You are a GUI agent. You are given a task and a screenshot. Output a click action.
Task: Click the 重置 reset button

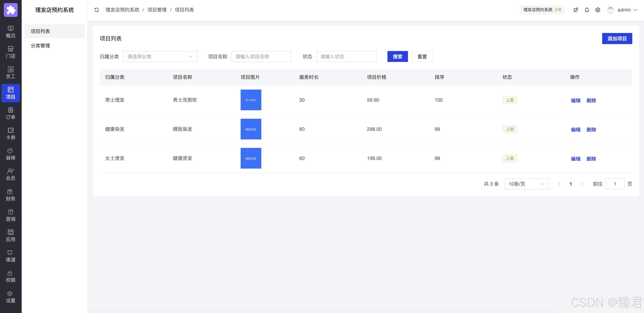[x=422, y=56]
